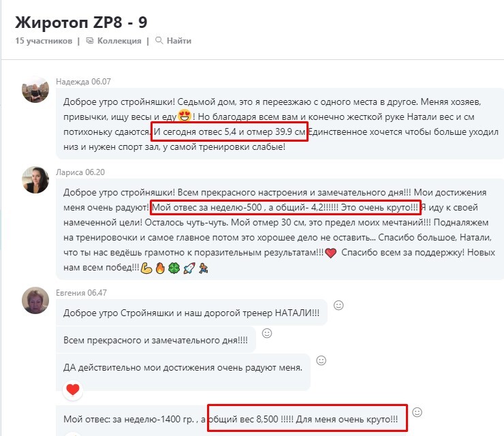Open the Коллекция gallery icon
Image resolution: width=504 pixels, height=436 pixels.
[x=90, y=40]
